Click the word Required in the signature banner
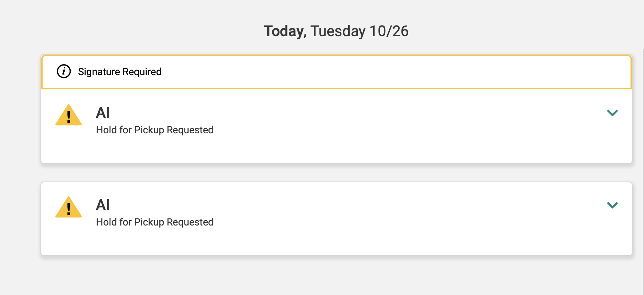644x295 pixels. click(142, 72)
